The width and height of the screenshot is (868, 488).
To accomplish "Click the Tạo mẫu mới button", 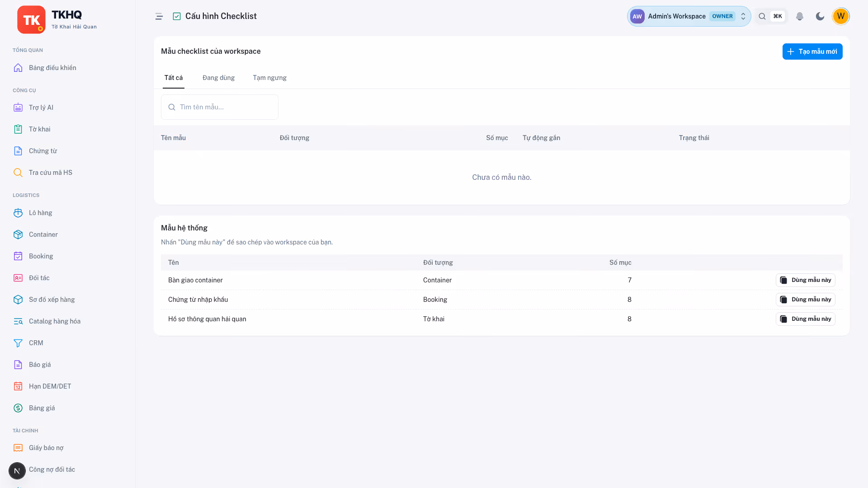I will point(812,52).
